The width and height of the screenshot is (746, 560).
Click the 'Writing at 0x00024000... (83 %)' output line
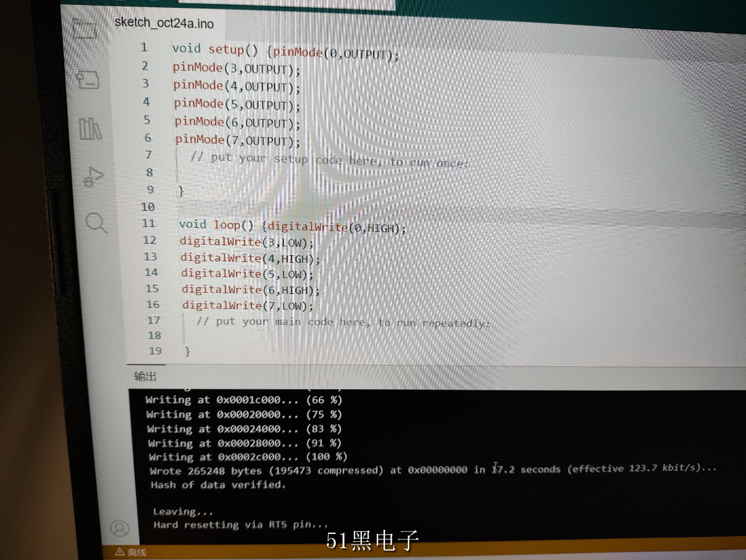pyautogui.click(x=244, y=429)
